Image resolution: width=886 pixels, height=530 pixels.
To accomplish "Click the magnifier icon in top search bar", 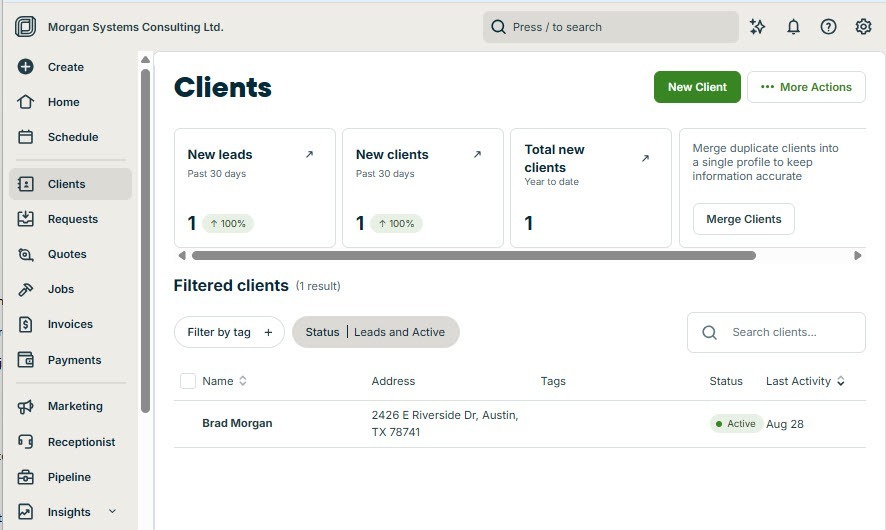I will (x=498, y=27).
